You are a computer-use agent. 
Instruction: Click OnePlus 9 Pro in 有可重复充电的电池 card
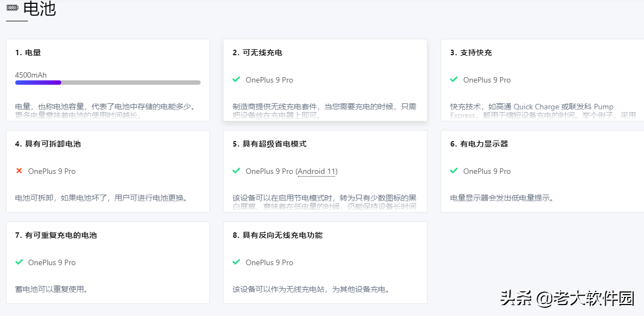click(x=52, y=262)
